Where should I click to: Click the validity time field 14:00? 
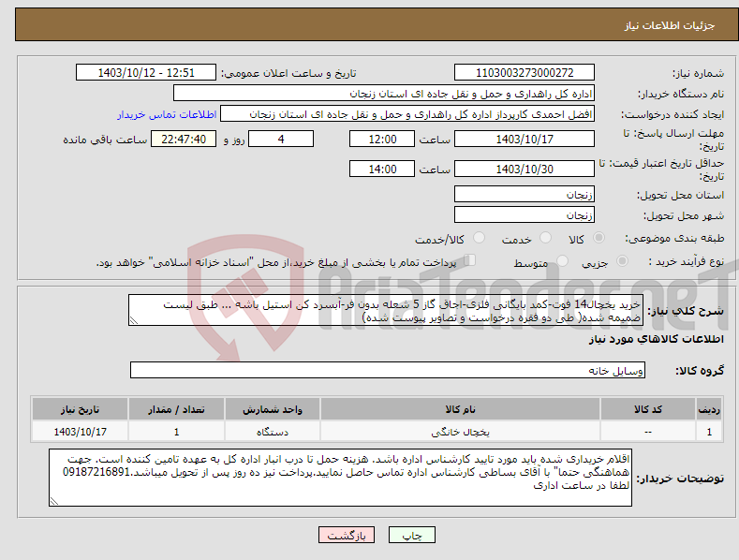[x=382, y=169]
